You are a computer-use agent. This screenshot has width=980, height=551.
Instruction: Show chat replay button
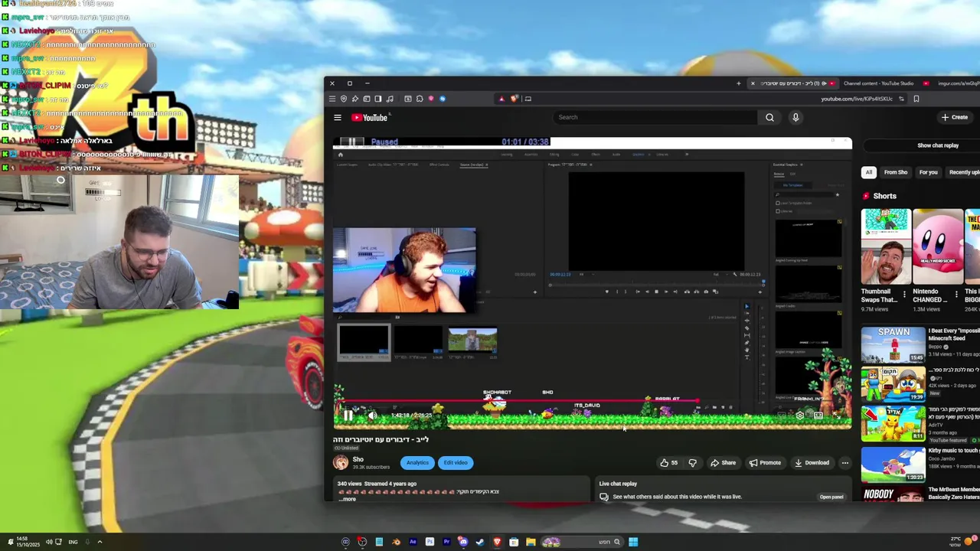click(938, 145)
